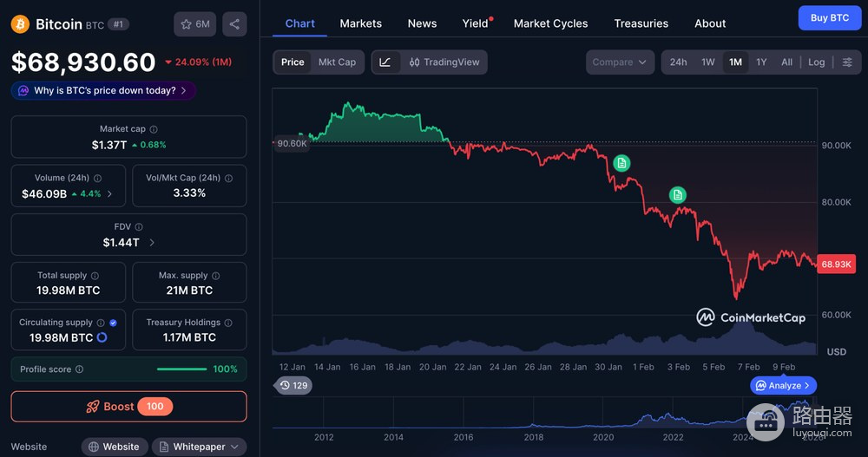Select the 24h time range
The width and height of the screenshot is (868, 457).
coord(678,62)
